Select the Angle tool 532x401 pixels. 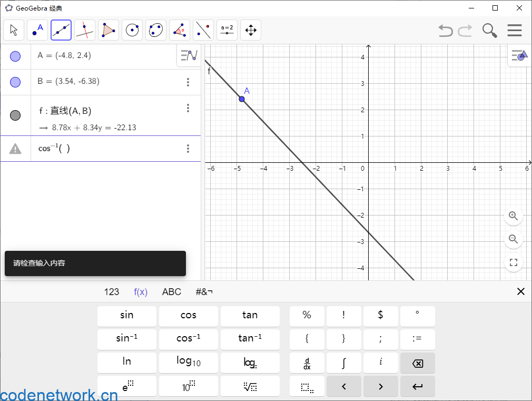tap(180, 30)
